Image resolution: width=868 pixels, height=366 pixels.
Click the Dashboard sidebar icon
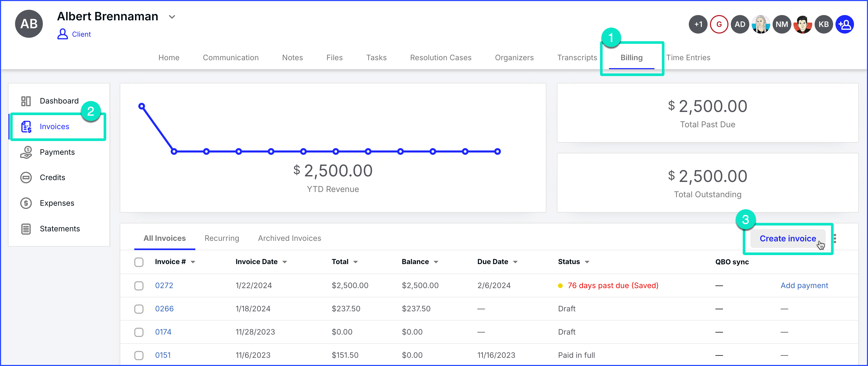click(26, 101)
